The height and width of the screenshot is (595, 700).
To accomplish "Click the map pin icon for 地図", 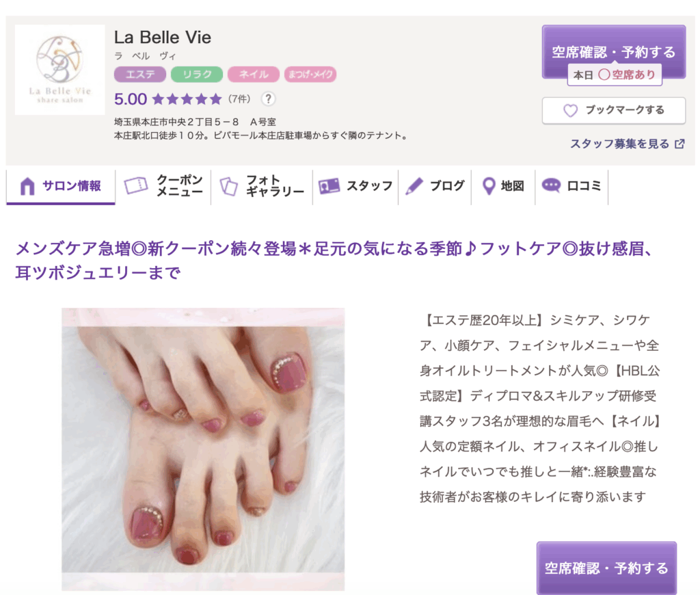I will click(489, 186).
